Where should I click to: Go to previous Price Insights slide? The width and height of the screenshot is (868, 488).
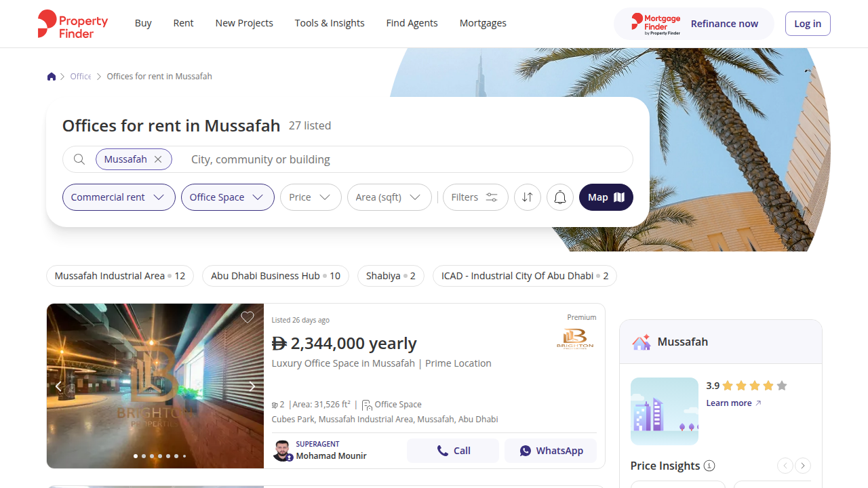point(785,466)
